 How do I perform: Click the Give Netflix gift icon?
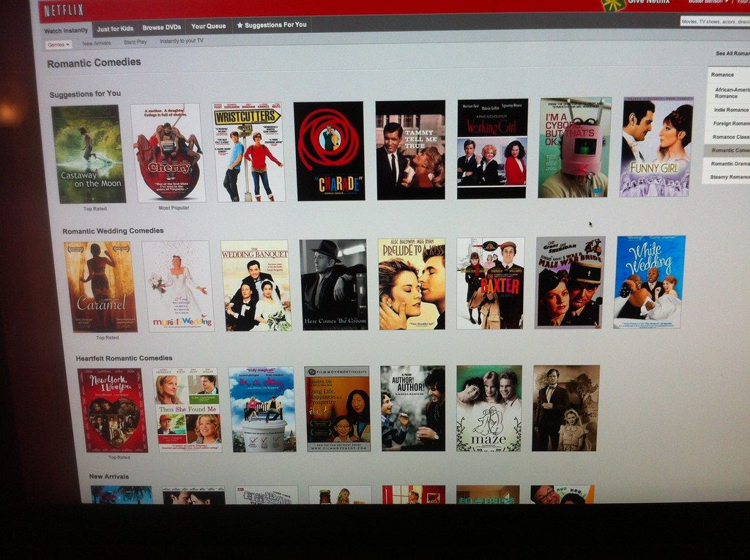coord(613,4)
